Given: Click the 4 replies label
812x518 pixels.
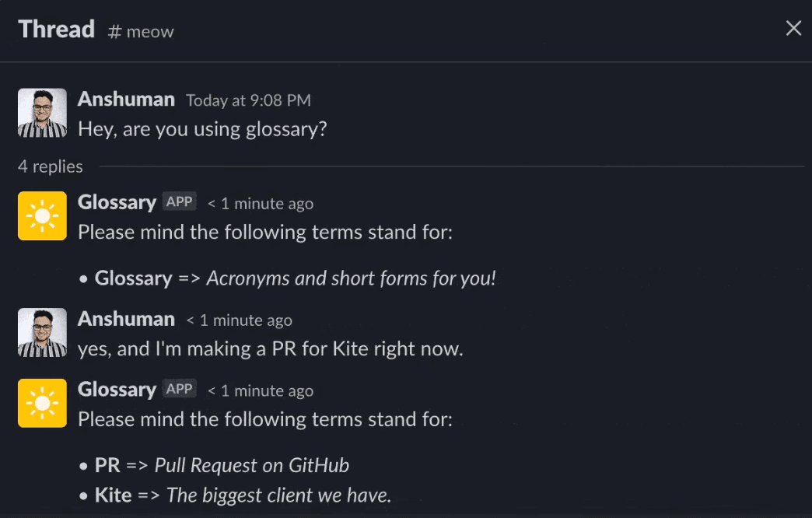Looking at the screenshot, I should (51, 166).
